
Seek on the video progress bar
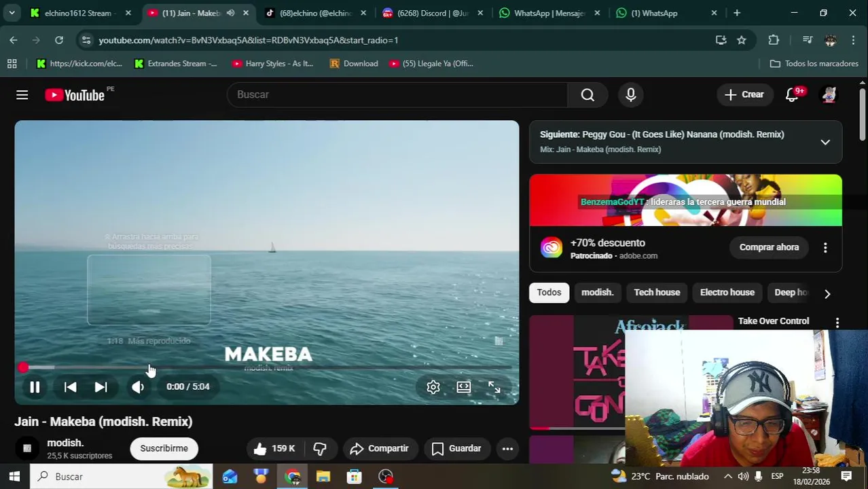click(266, 368)
